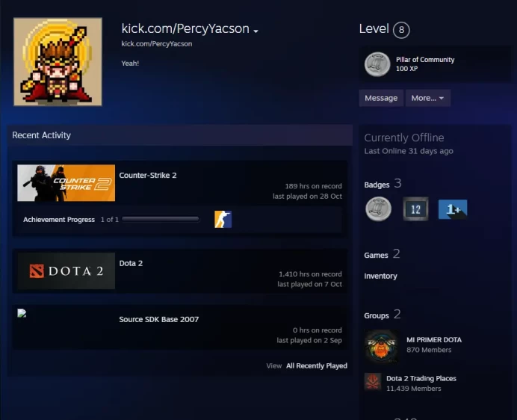Click the '11,439 Members' text

coord(413,389)
